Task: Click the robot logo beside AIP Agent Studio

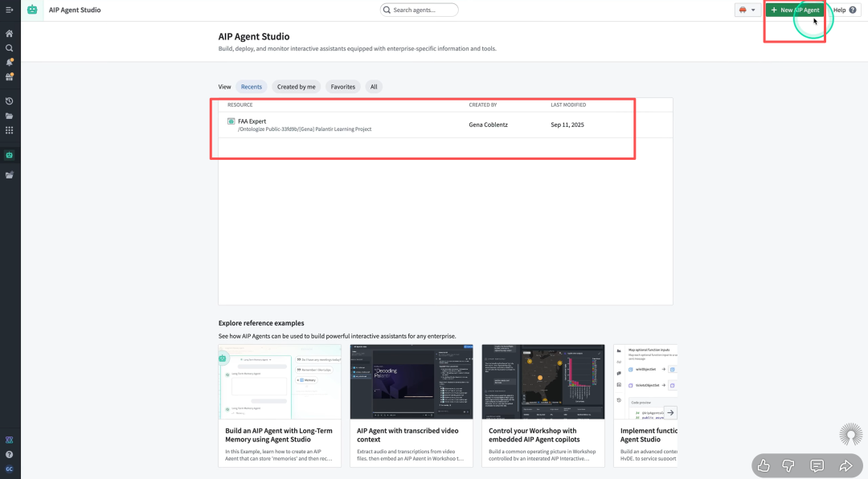Action: 32,10
